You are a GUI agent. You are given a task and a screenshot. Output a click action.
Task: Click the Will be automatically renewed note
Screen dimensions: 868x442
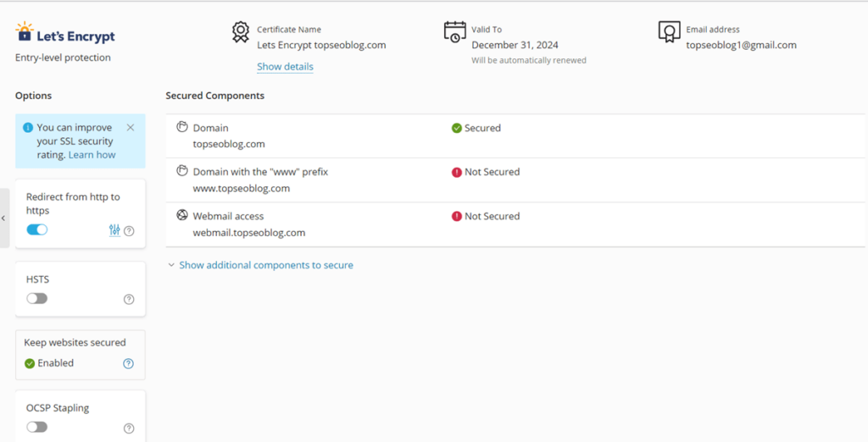pyautogui.click(x=529, y=60)
